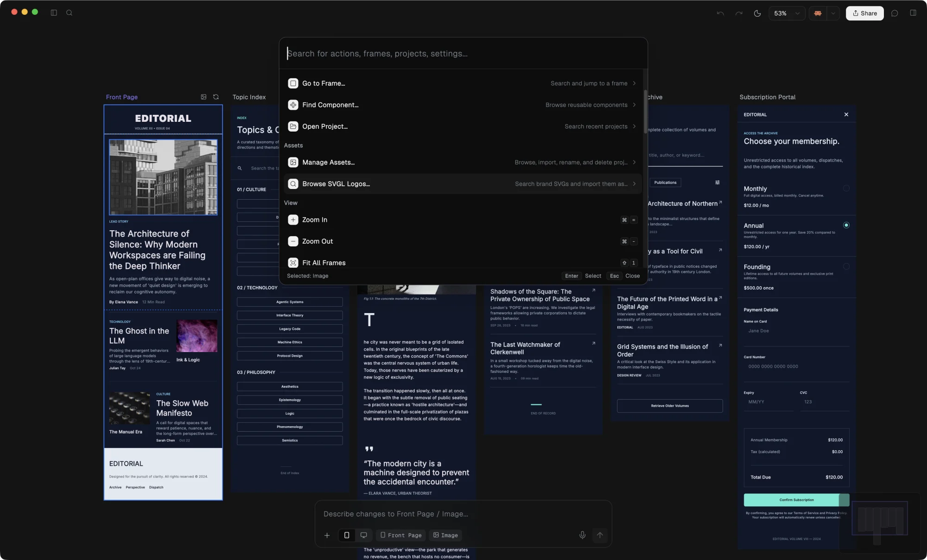Open arrow on Last Watchmaker of Clerkenwell

(594, 343)
